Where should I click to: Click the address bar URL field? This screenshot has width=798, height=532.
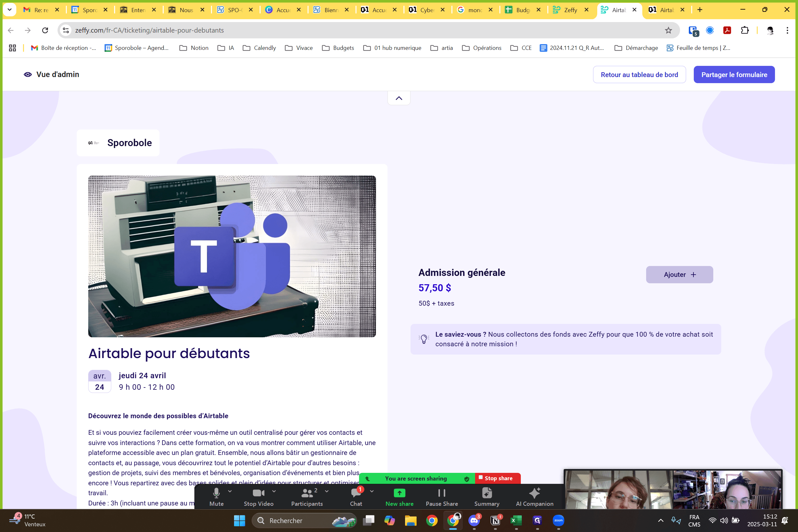pyautogui.click(x=368, y=30)
